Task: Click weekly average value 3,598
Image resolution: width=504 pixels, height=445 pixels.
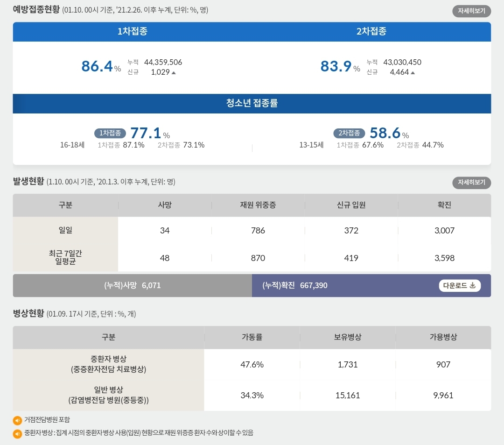Action: pos(445,258)
